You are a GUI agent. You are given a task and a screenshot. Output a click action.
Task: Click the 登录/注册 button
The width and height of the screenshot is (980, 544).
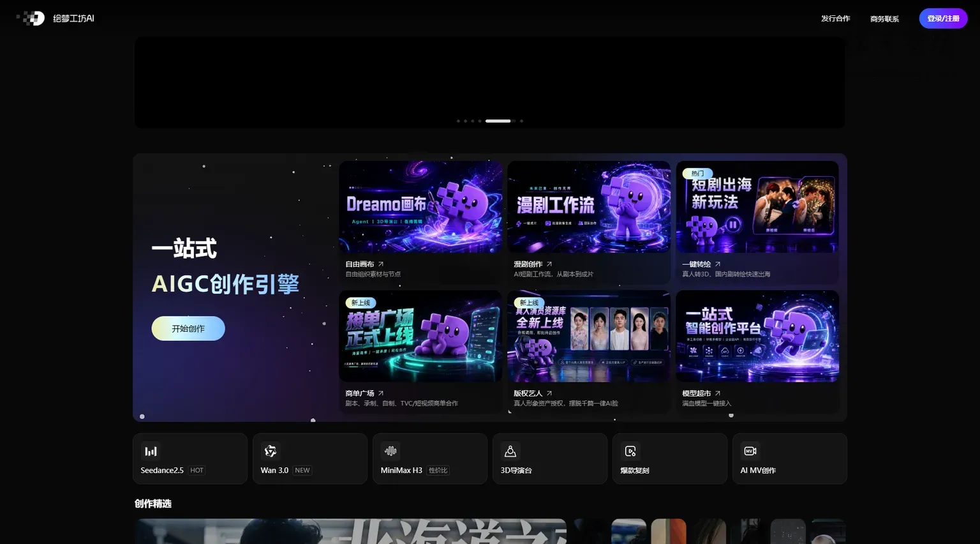pyautogui.click(x=943, y=19)
